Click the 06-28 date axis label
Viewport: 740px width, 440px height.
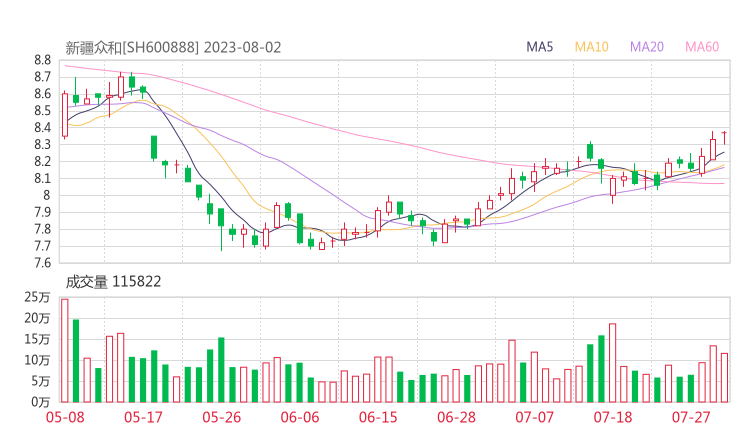[456, 417]
